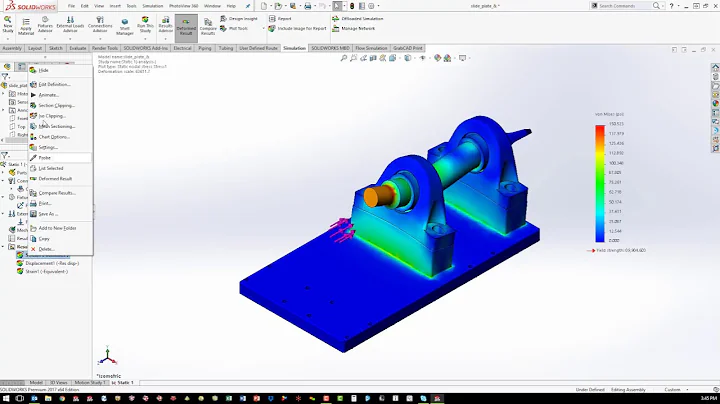Open Settings from the context menu
Viewport: 720px width, 404px height.
tap(60, 147)
